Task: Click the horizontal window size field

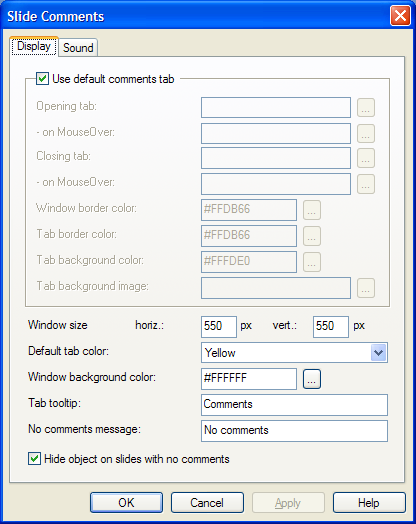Action: coord(219,326)
